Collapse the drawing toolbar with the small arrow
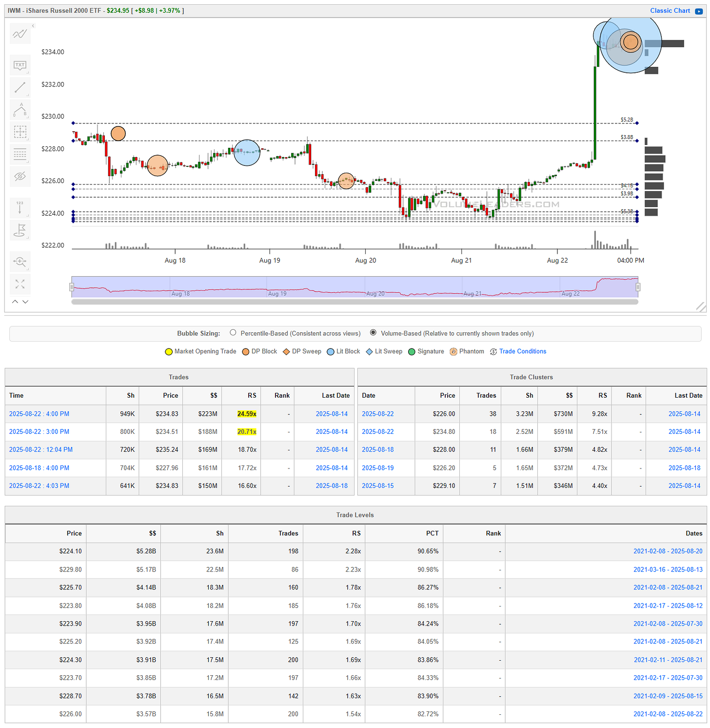The height and width of the screenshot is (728, 710). 33,26
